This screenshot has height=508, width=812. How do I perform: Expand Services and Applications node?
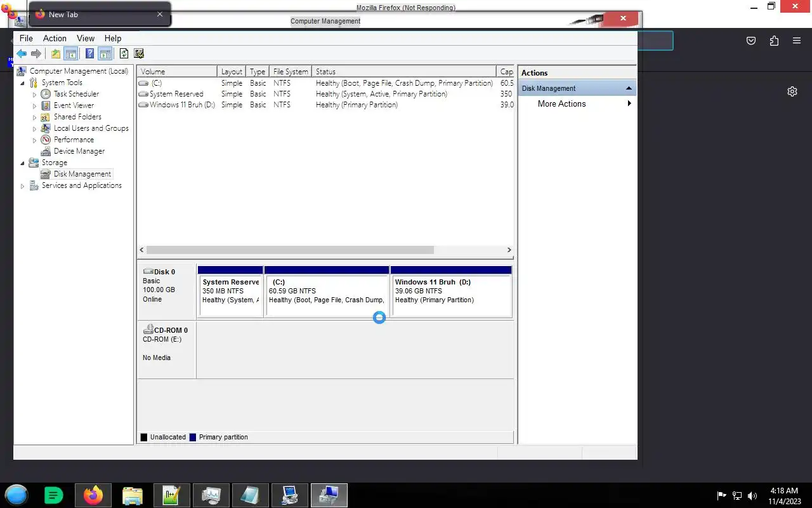23,185
